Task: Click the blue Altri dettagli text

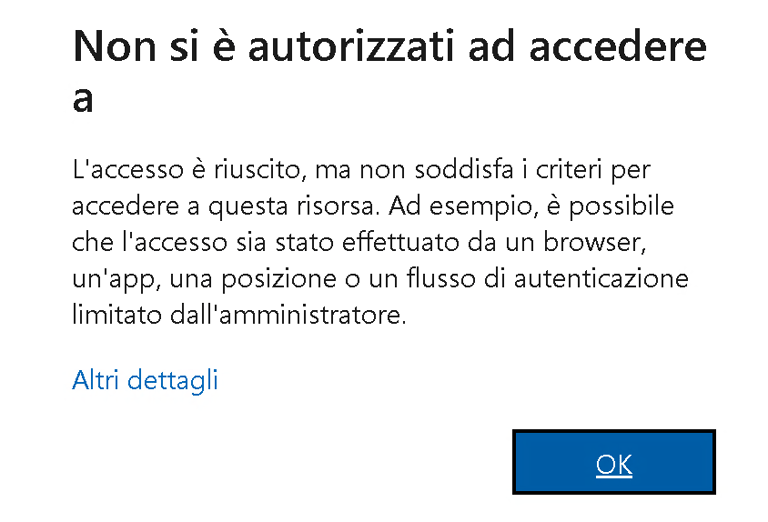Action: 145,380
